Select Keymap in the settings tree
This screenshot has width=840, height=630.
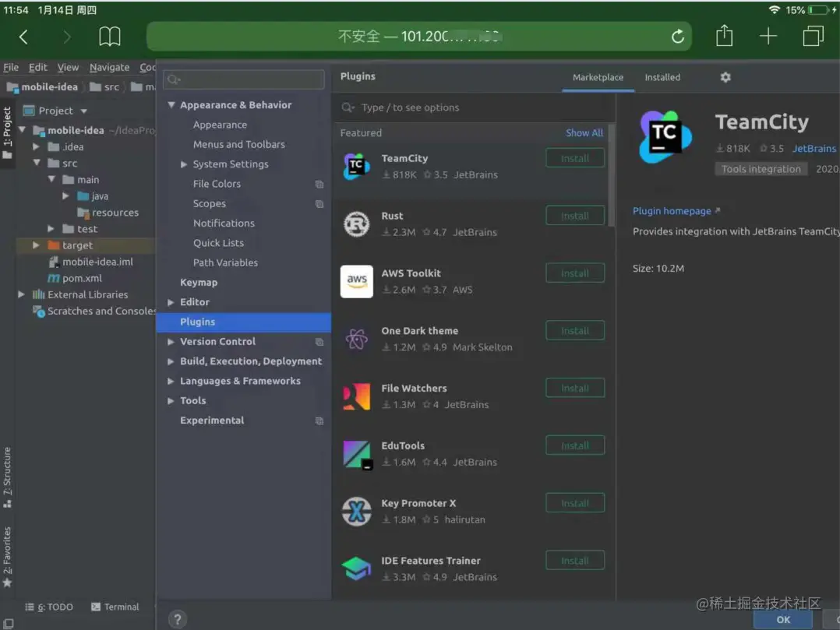tap(198, 283)
